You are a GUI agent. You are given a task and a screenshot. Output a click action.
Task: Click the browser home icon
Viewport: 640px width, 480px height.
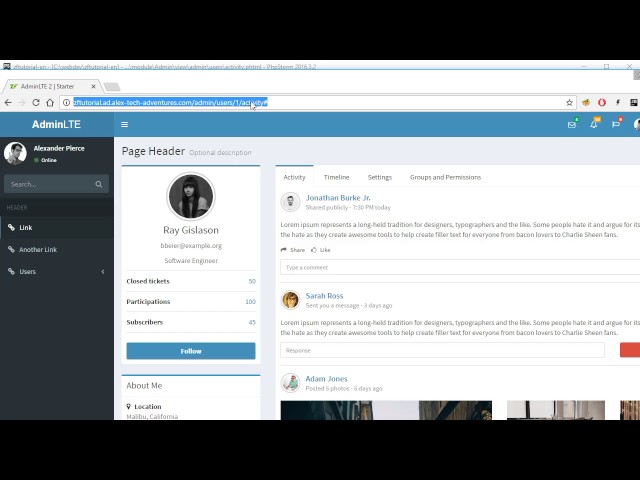coord(50,102)
